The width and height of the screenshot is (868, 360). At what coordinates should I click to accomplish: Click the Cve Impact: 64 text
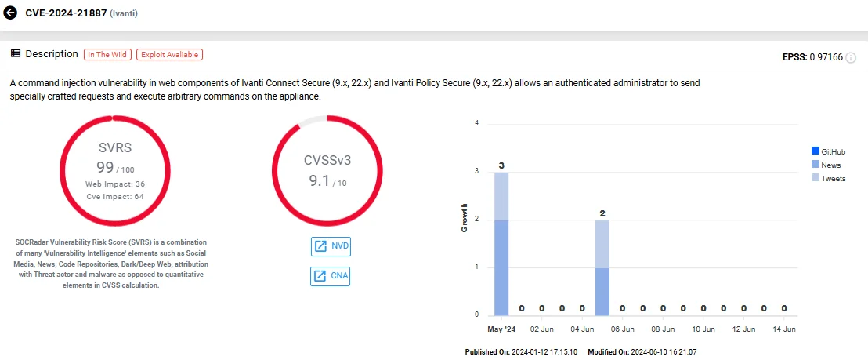coord(115,196)
